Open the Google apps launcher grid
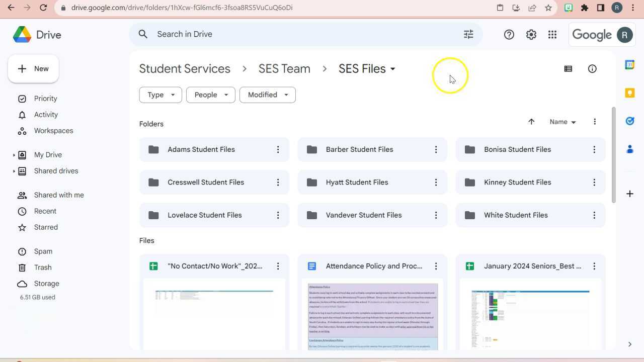Viewport: 644px width, 362px height. pyautogui.click(x=552, y=34)
